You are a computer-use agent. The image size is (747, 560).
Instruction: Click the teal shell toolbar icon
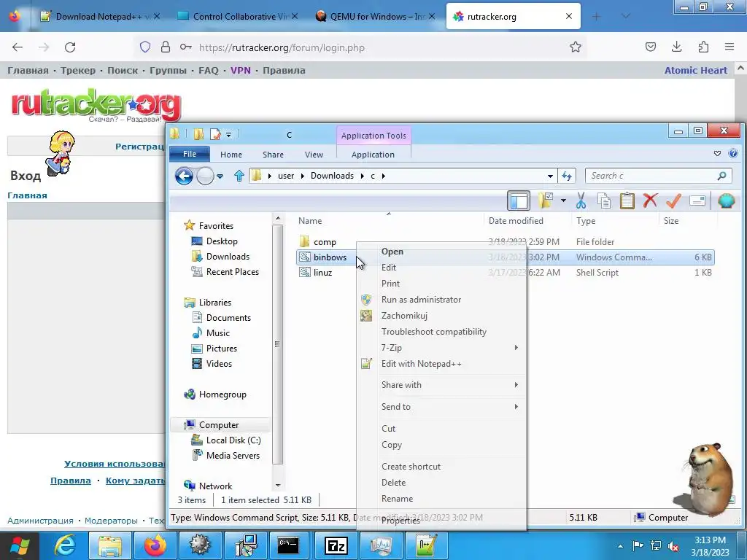[x=726, y=201]
